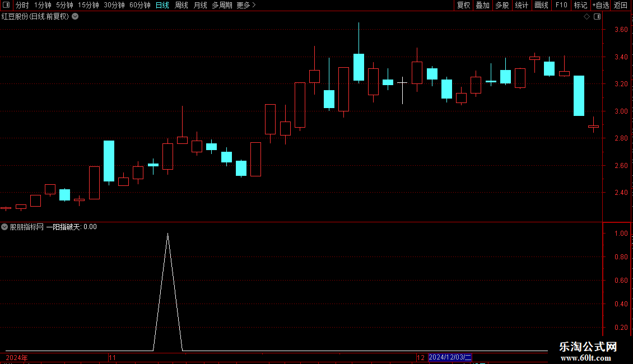Toggle the panel layout icon in chart corner
633x364 pixels.
click(597, 17)
